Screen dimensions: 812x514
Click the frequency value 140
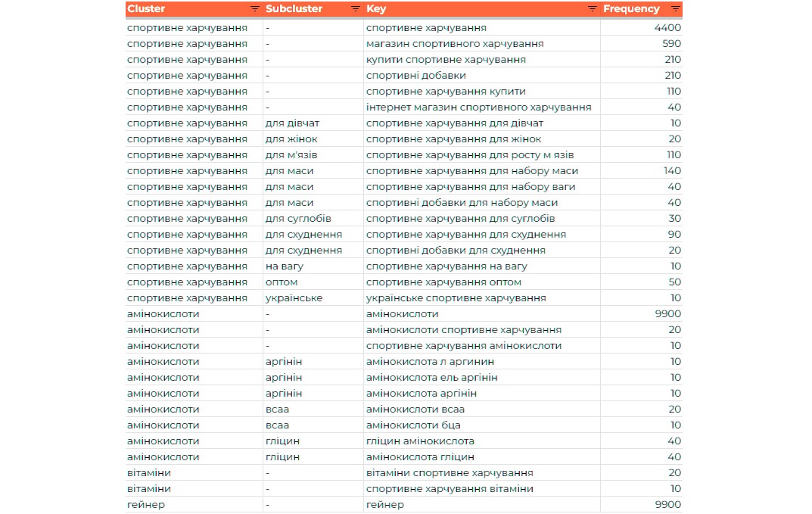[672, 171]
